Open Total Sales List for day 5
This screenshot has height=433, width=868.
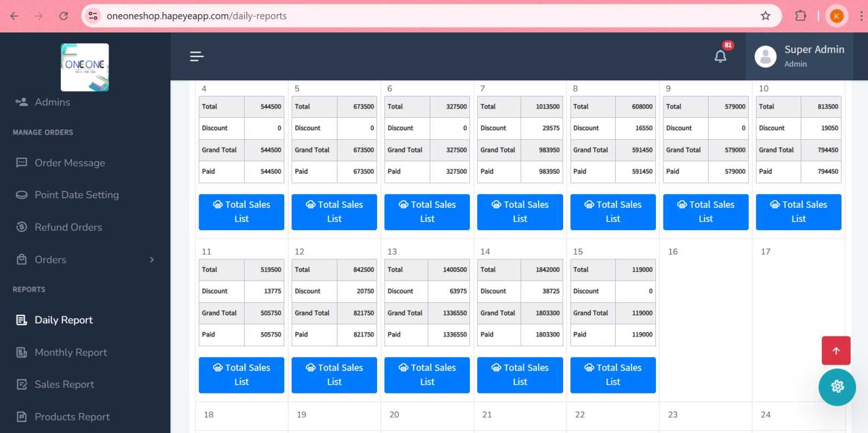coord(334,212)
